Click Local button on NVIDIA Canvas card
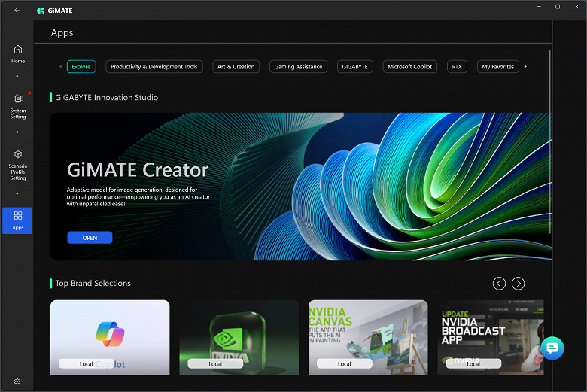The height and width of the screenshot is (392, 587). [345, 363]
